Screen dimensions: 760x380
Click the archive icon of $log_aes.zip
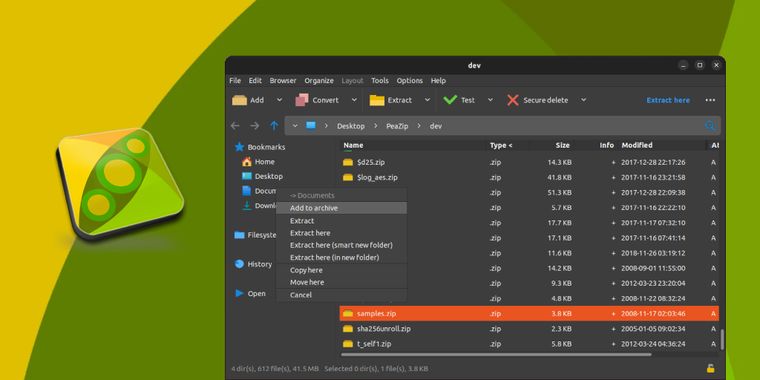[x=348, y=177]
